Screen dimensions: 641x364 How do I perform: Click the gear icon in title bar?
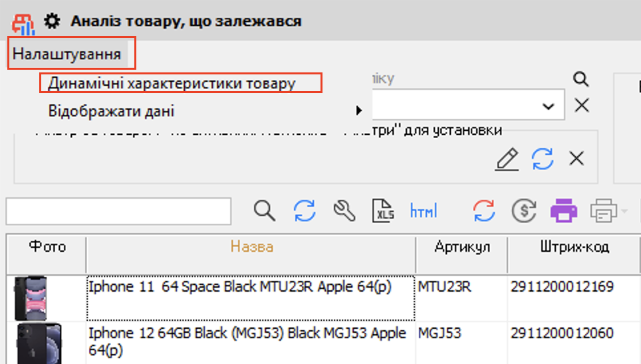tap(52, 21)
